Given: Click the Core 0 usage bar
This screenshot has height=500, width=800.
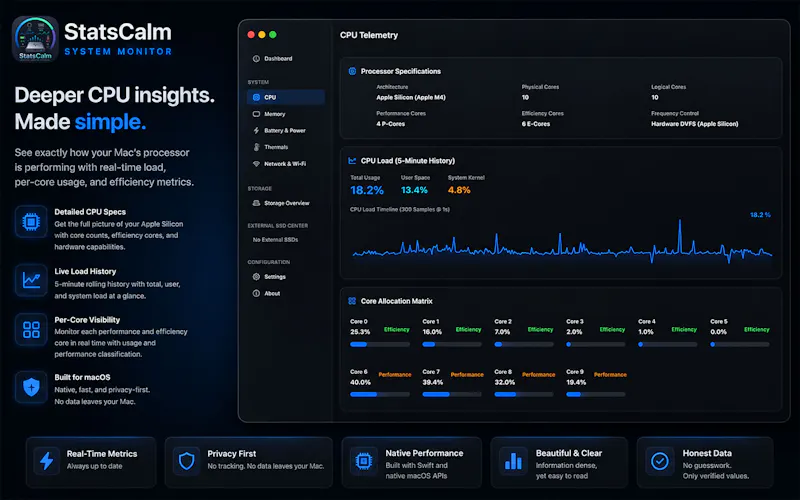Looking at the screenshot, I should tap(380, 344).
